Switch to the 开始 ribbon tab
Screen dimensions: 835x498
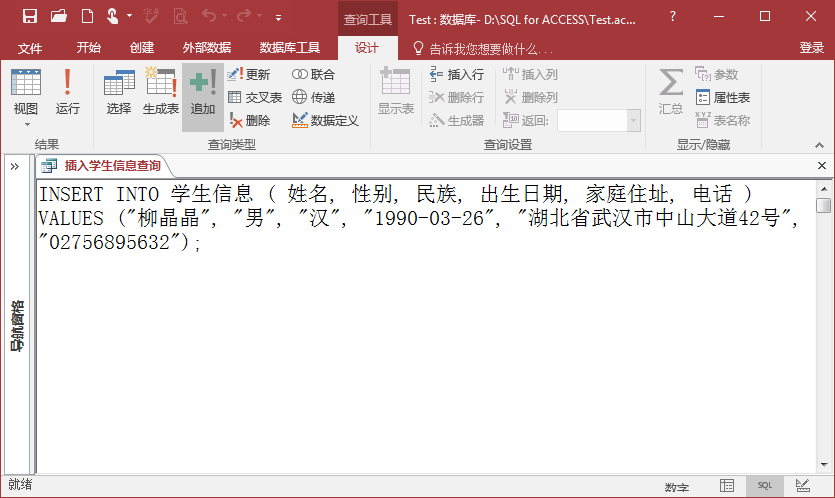coord(88,48)
